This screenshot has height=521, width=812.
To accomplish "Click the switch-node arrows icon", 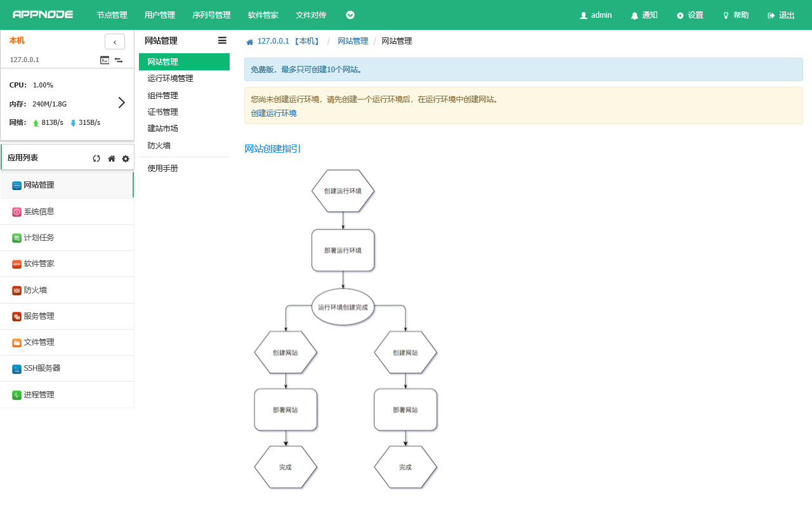I will coord(119,60).
